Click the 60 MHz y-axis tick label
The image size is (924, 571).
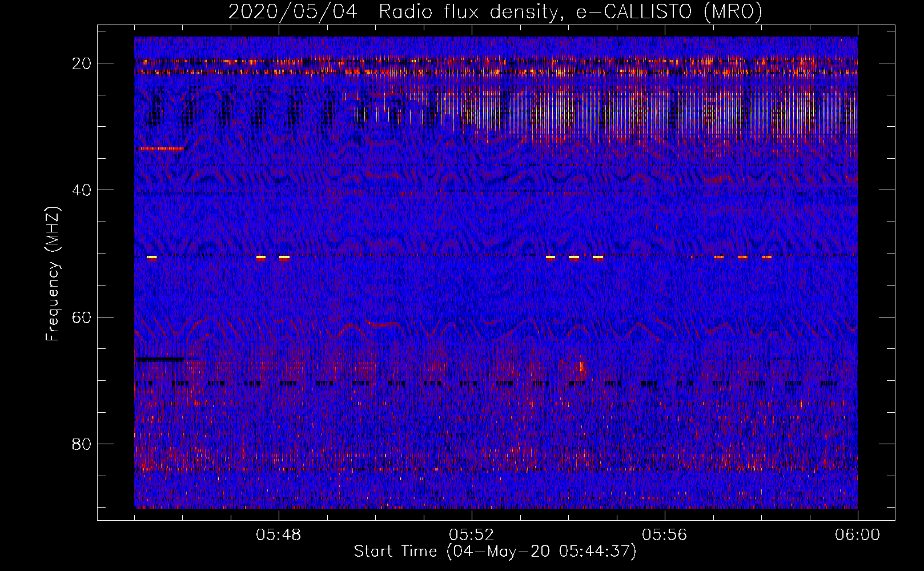(x=82, y=317)
